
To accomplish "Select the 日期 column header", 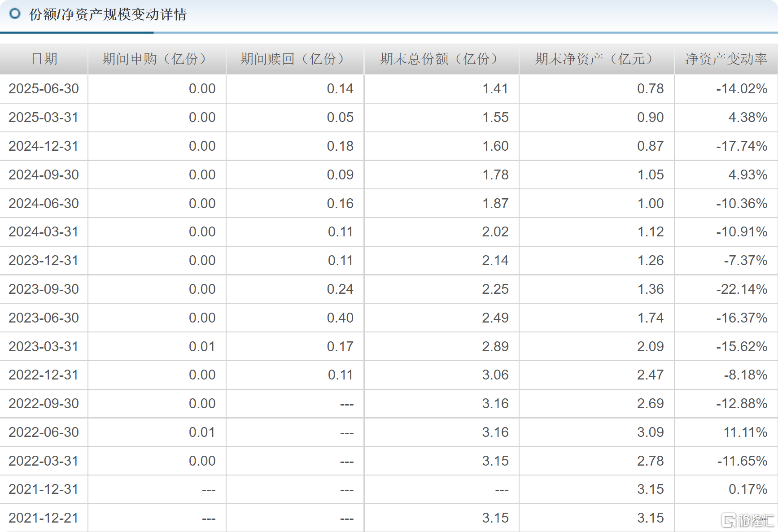I will click(44, 59).
